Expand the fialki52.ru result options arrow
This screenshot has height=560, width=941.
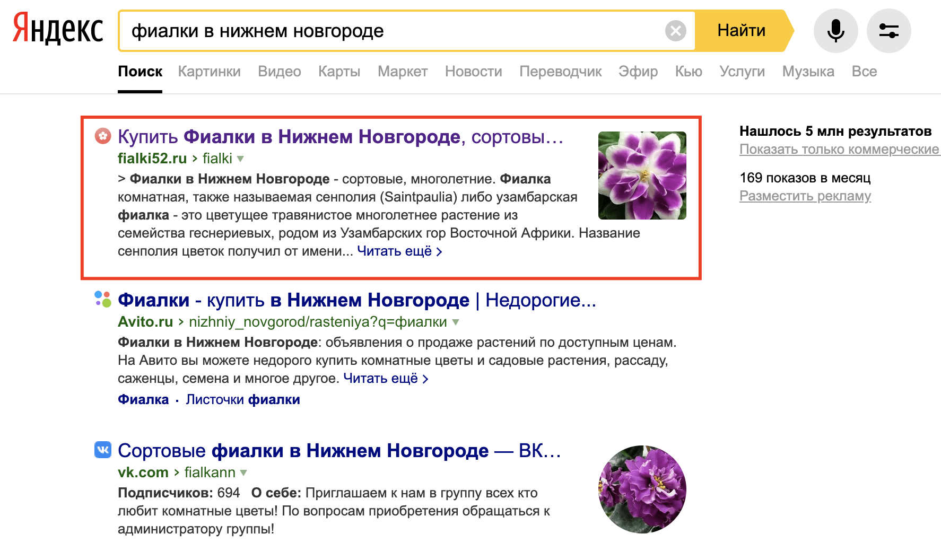click(240, 159)
